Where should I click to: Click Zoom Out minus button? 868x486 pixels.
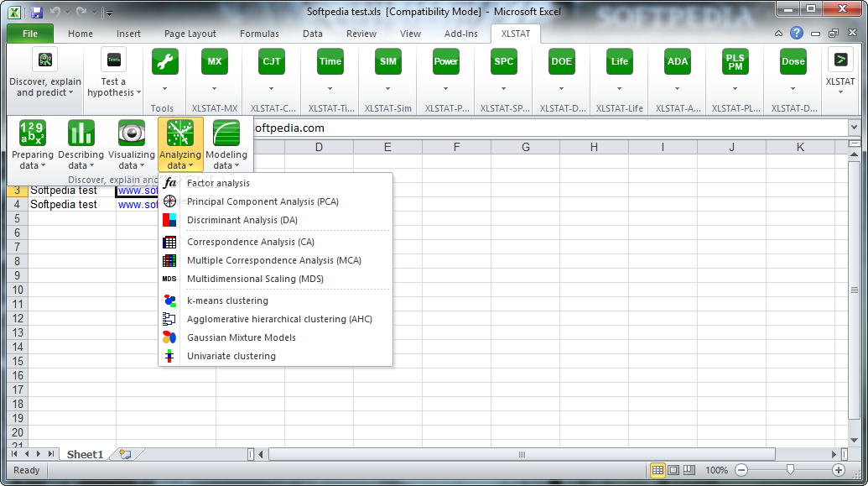(741, 470)
